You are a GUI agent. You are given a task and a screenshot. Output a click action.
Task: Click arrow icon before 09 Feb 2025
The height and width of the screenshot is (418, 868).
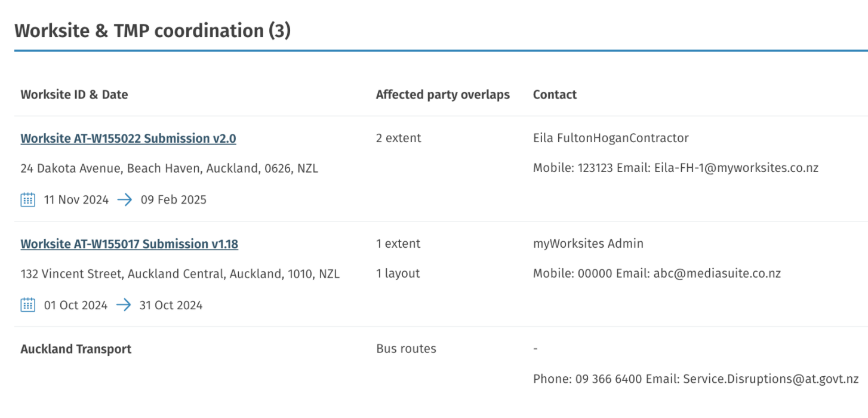(125, 199)
